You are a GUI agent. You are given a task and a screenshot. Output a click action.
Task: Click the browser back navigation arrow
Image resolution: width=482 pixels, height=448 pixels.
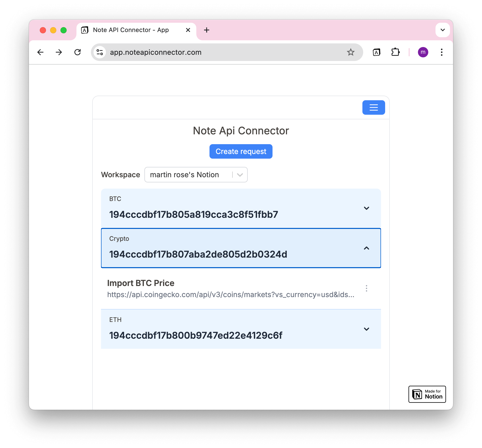(x=40, y=52)
